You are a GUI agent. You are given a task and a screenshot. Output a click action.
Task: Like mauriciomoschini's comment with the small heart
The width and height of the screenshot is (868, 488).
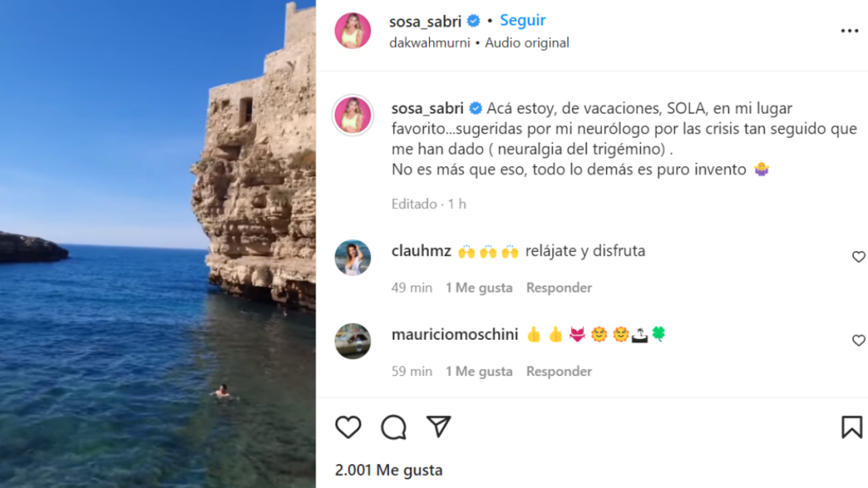tap(859, 341)
